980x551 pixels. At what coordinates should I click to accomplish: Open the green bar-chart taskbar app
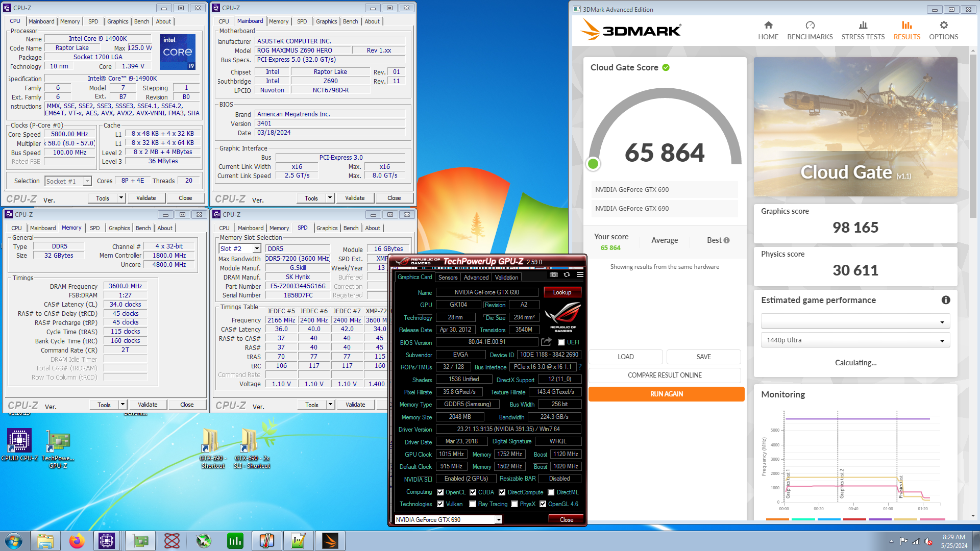235,541
